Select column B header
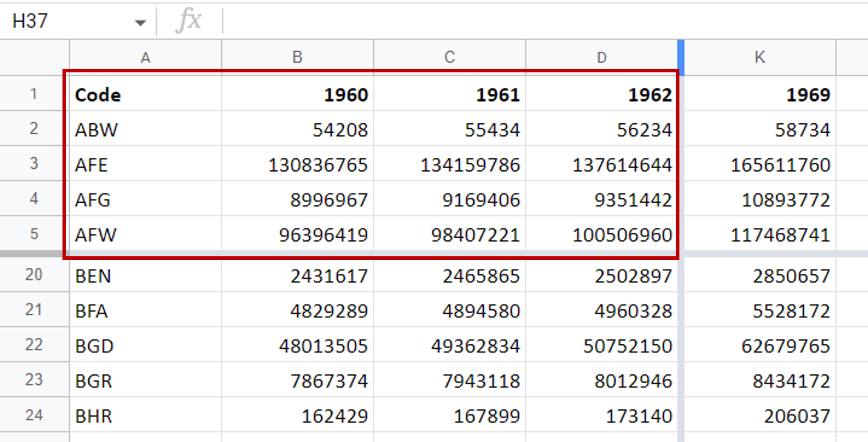Screen dimensions: 868x442 pyautogui.click(x=298, y=58)
